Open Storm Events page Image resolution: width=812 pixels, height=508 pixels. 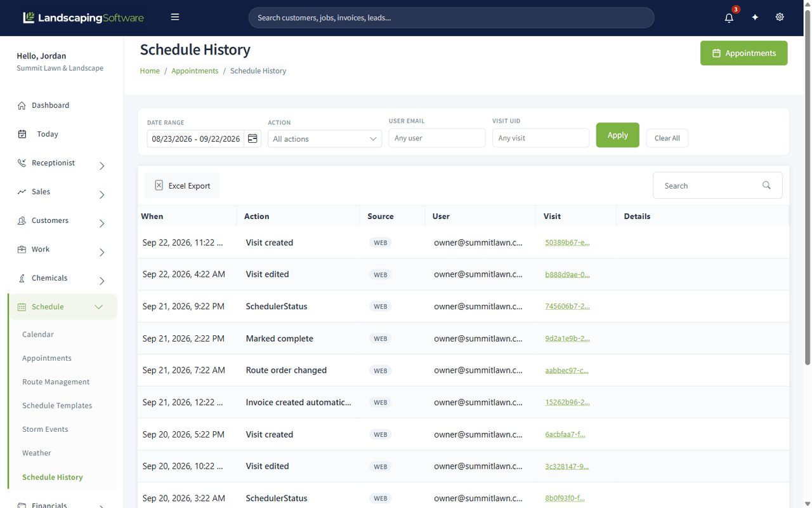(x=45, y=429)
